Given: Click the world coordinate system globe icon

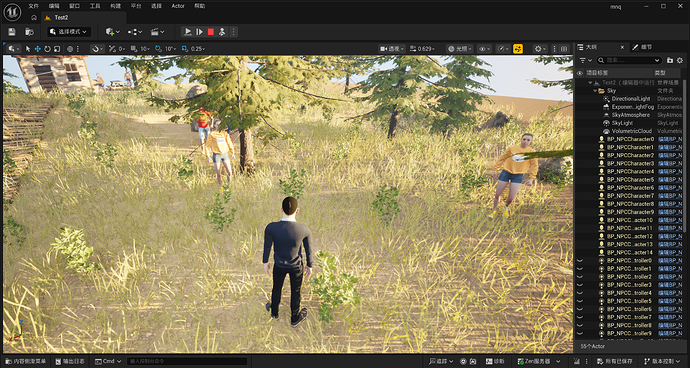Looking at the screenshot, I should click(70, 49).
